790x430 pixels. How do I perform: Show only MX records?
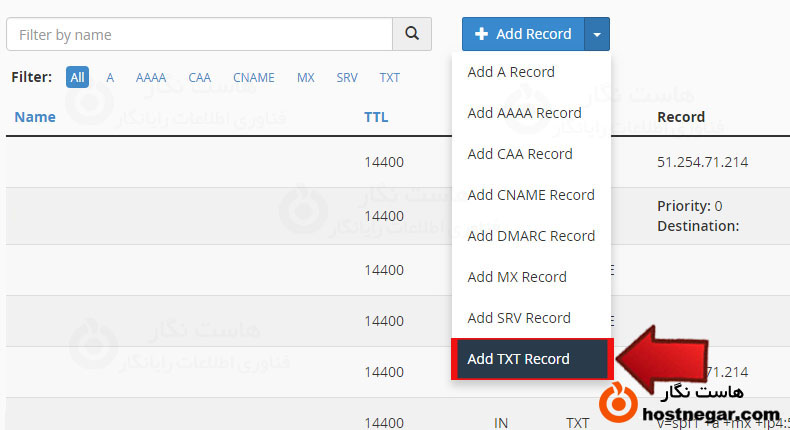(x=306, y=77)
